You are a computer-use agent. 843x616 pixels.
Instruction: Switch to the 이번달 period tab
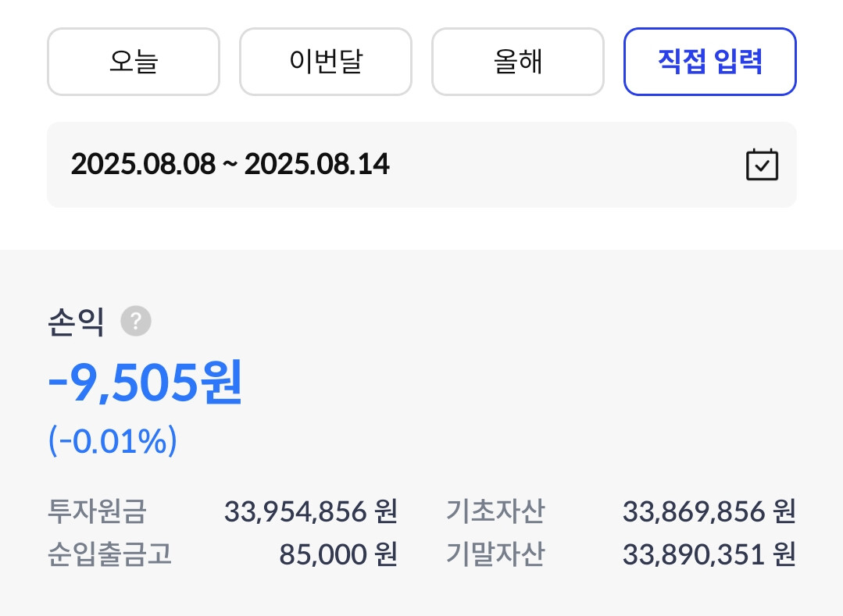tap(325, 62)
